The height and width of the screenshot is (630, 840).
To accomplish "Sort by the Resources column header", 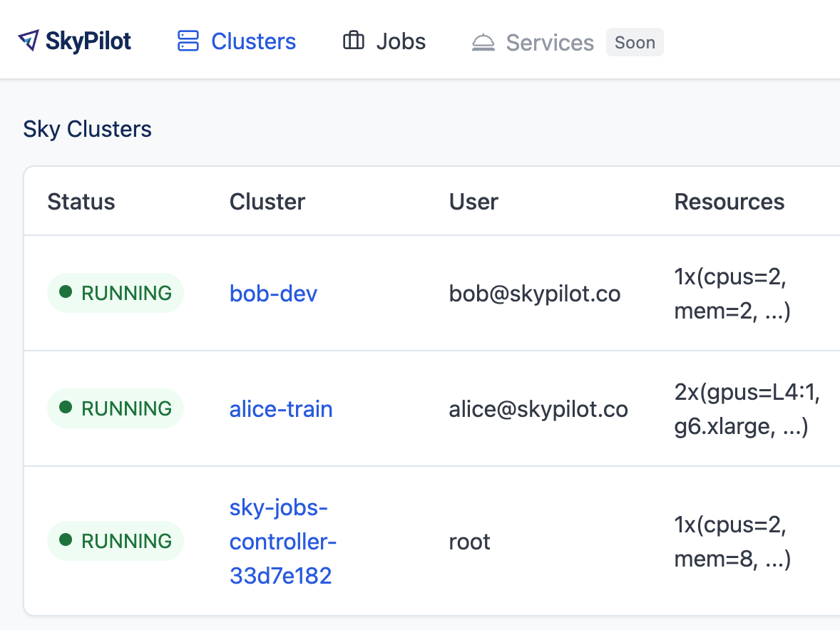I will click(x=729, y=202).
